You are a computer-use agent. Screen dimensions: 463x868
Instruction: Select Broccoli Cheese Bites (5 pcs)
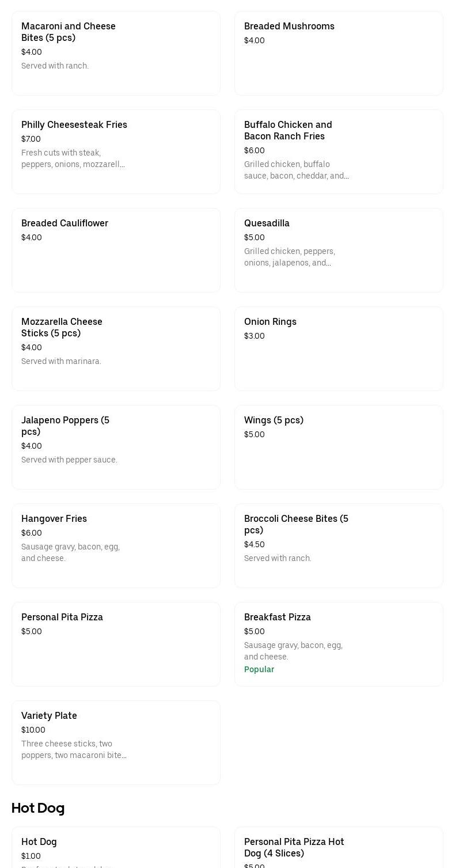click(x=339, y=545)
